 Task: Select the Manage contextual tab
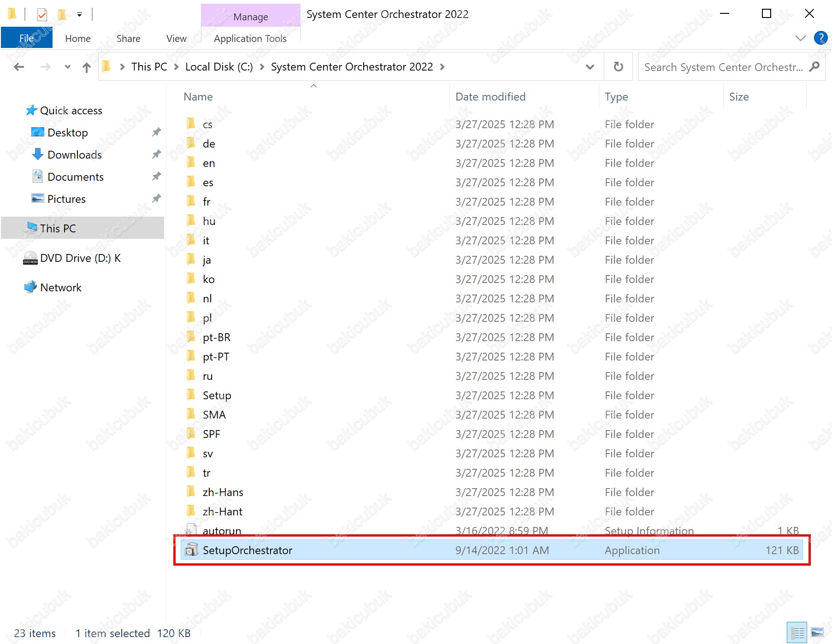[251, 17]
